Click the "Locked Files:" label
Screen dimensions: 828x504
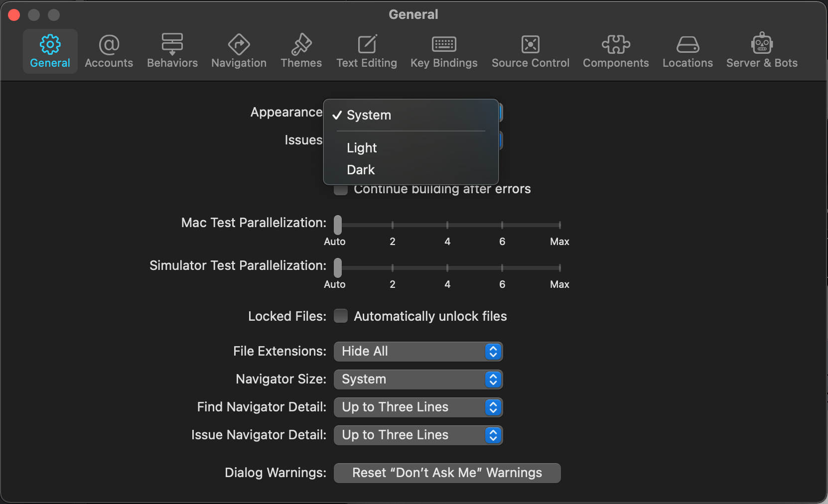(x=287, y=316)
